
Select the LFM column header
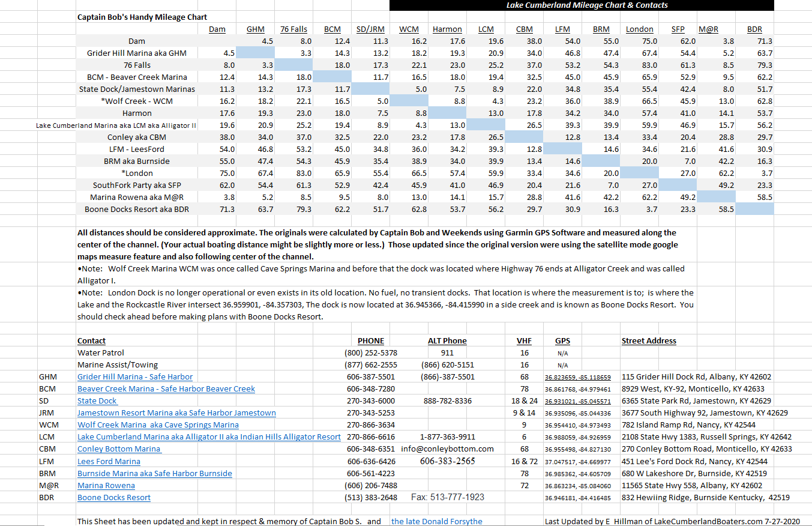(562, 29)
